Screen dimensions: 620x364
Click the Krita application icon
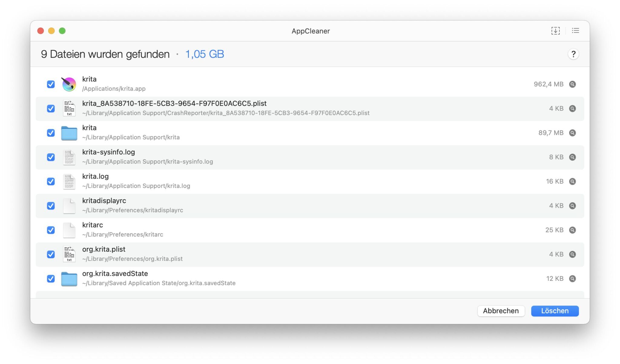(x=69, y=84)
